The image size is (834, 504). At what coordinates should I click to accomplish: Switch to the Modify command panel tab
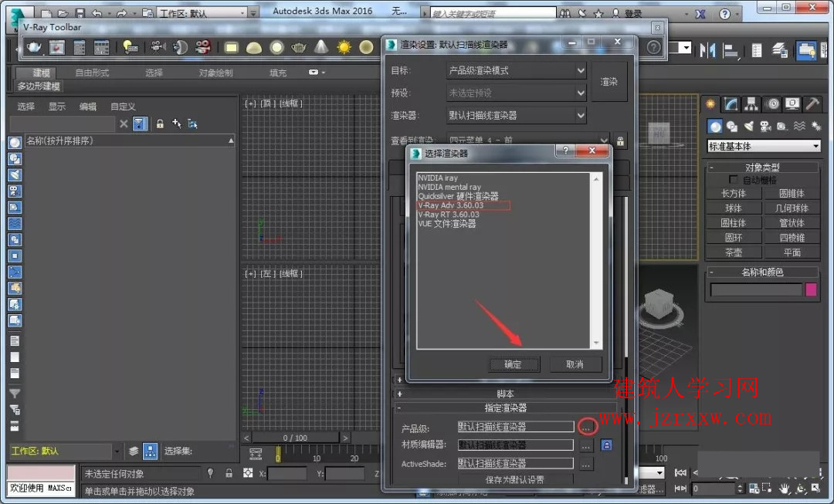pyautogui.click(x=731, y=104)
